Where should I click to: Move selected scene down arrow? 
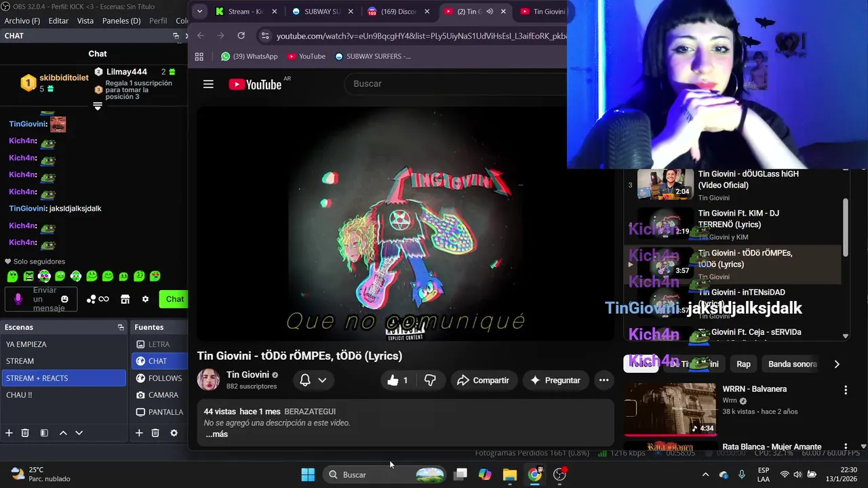point(79,433)
